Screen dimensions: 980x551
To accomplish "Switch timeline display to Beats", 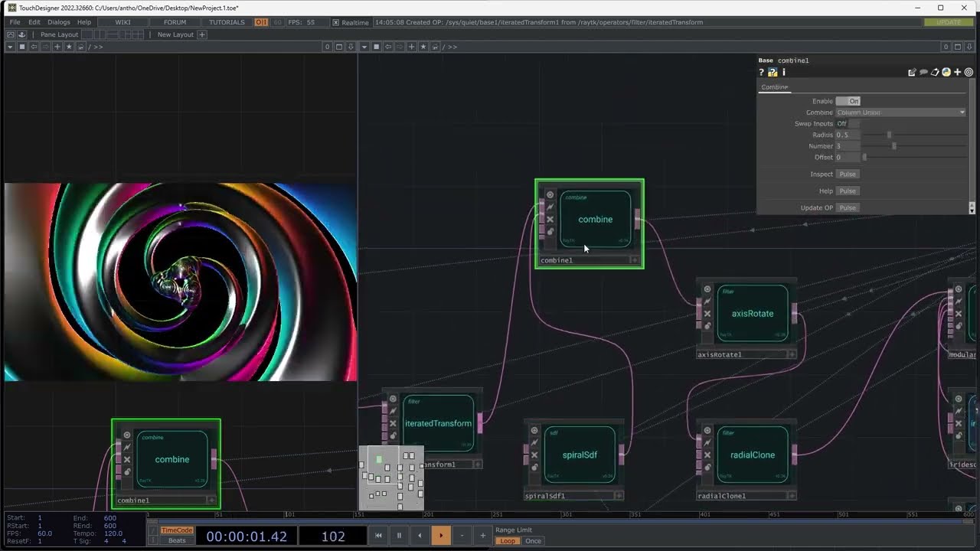I will point(177,540).
